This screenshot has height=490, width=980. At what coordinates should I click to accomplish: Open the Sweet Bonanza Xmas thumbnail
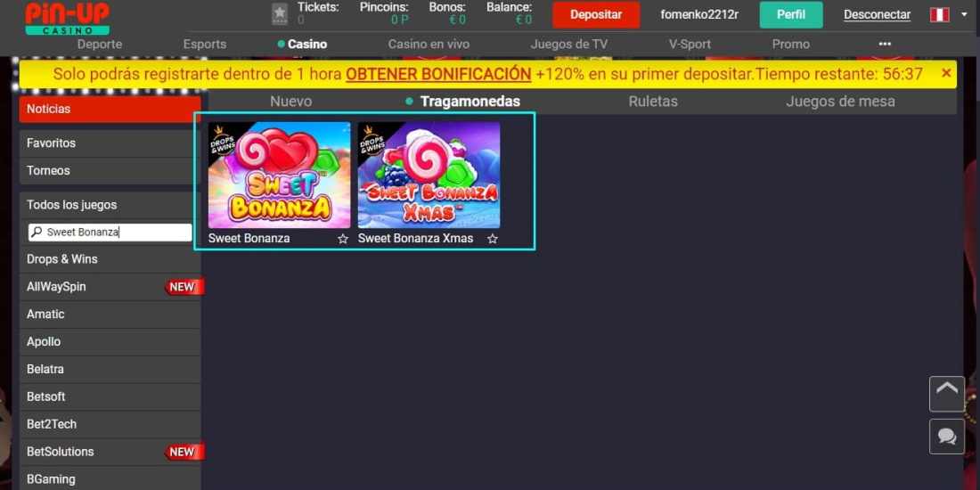pyautogui.click(x=429, y=175)
